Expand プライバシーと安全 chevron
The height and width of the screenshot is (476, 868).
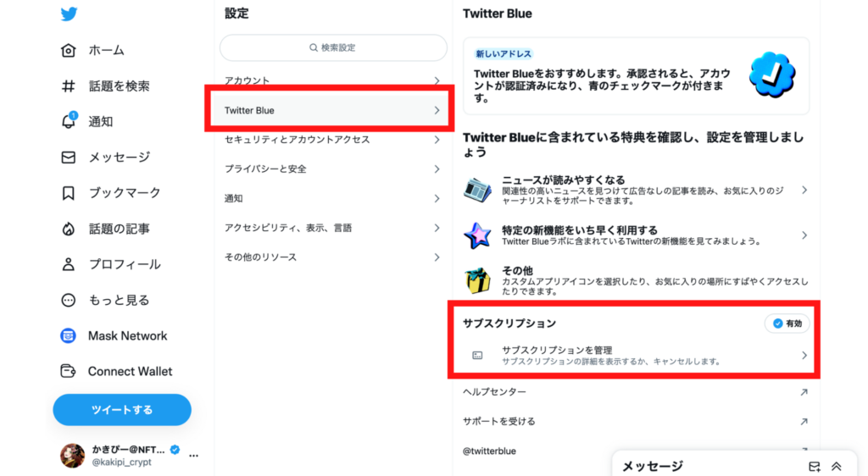click(x=437, y=169)
